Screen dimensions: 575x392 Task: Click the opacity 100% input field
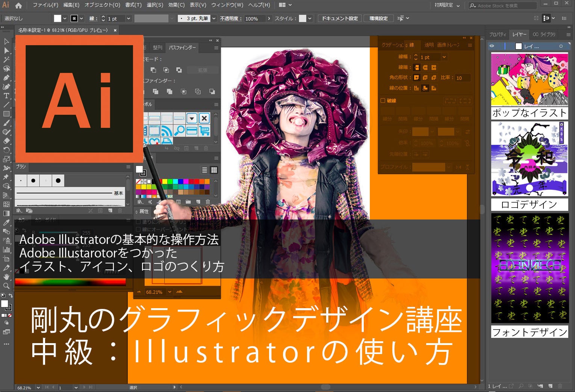point(255,18)
